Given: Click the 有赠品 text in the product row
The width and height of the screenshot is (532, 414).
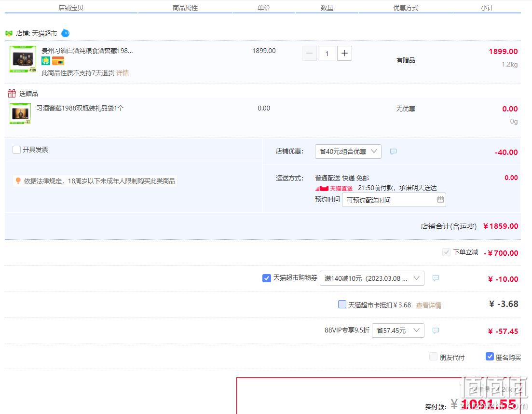Looking at the screenshot, I should (x=406, y=60).
